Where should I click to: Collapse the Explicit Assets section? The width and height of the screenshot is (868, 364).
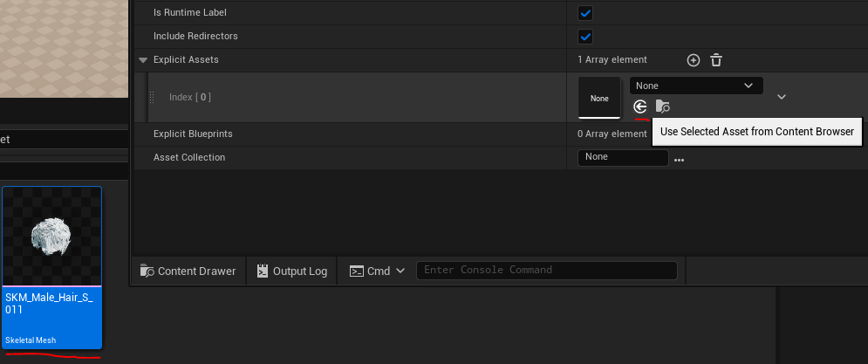143,60
